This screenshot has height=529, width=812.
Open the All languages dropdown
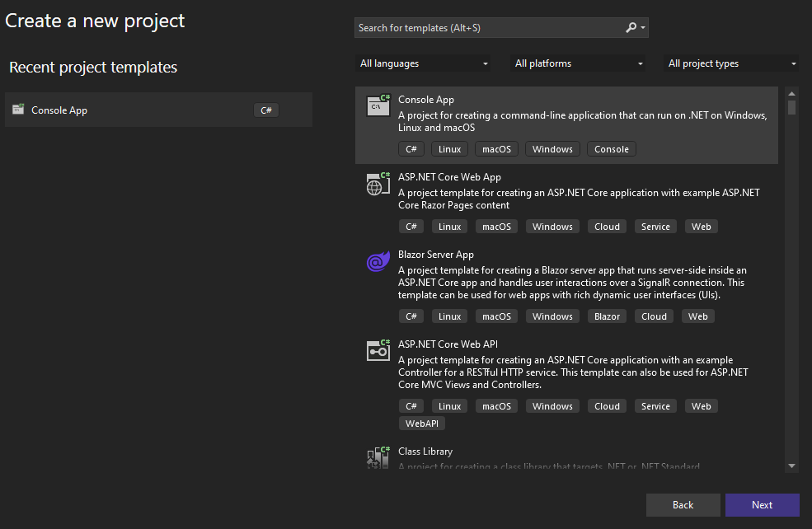(423, 63)
